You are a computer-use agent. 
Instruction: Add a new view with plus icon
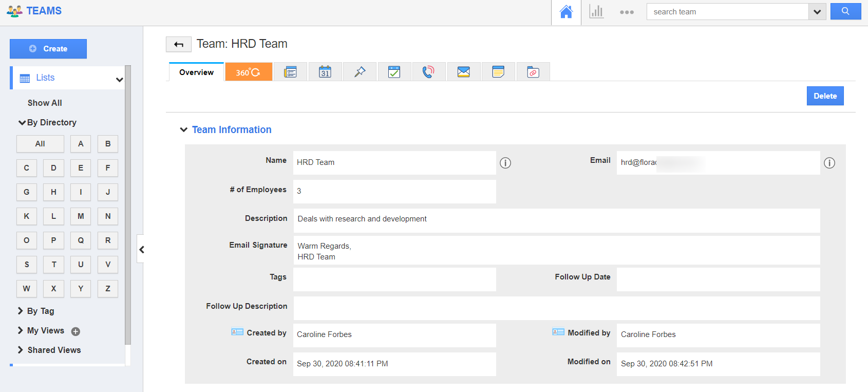point(76,331)
